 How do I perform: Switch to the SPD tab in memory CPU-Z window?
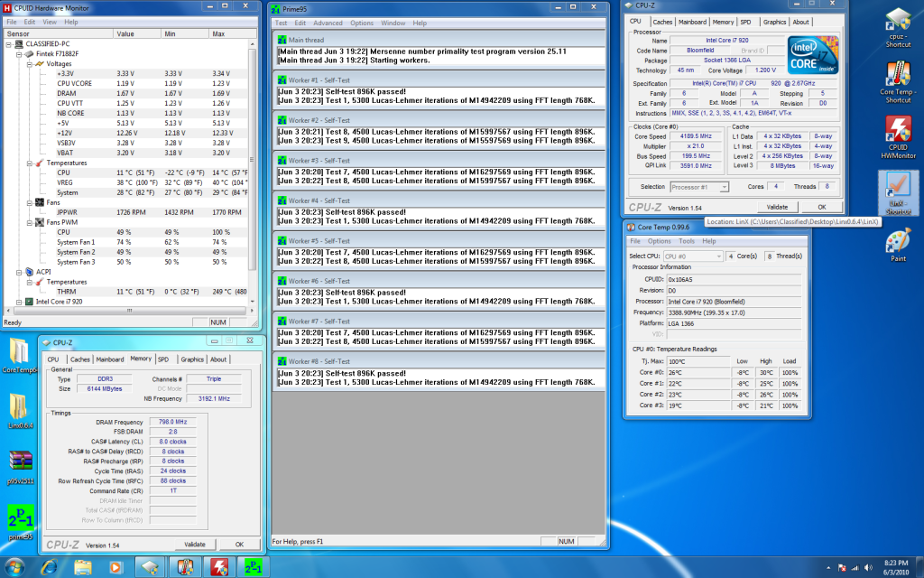[163, 359]
